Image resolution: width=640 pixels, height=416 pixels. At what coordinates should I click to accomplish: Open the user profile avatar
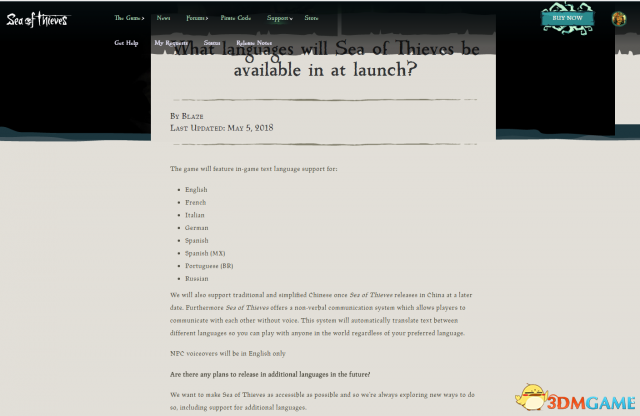coord(619,19)
